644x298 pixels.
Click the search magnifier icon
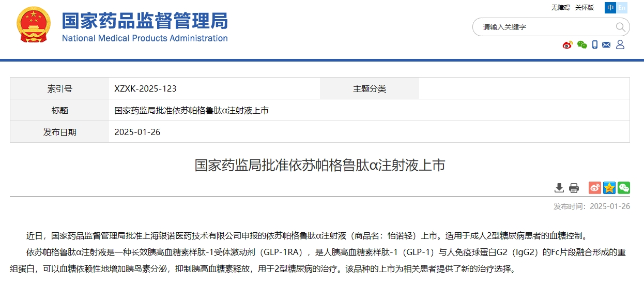pos(620,27)
